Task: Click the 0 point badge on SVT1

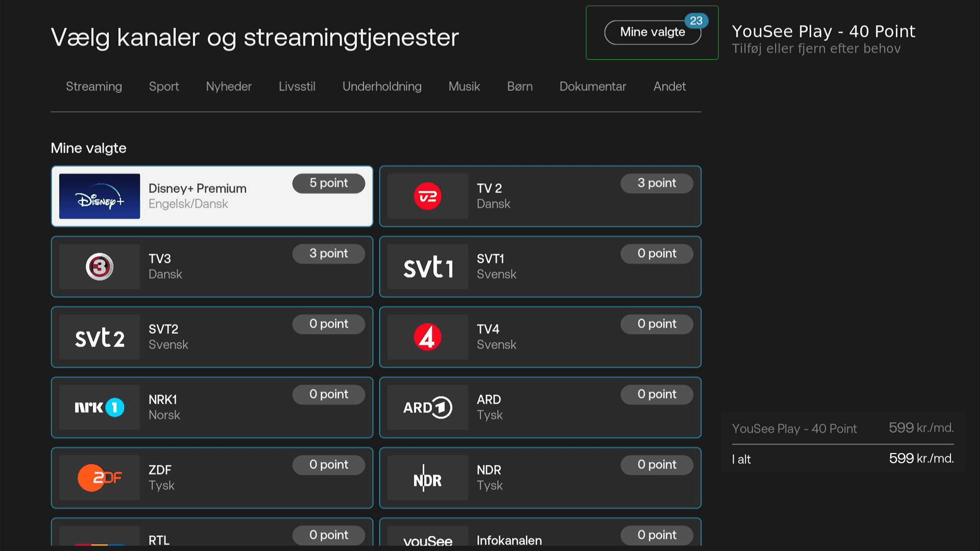Action: 657,254
